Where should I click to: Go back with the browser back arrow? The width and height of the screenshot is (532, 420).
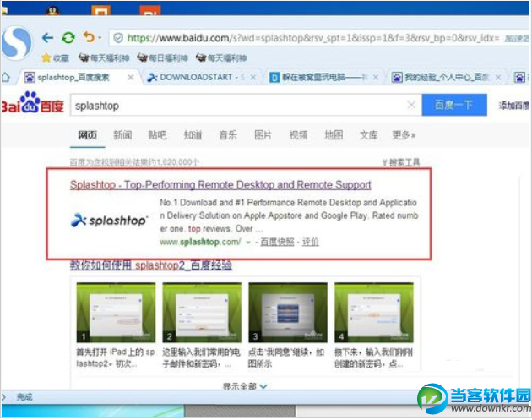point(48,38)
